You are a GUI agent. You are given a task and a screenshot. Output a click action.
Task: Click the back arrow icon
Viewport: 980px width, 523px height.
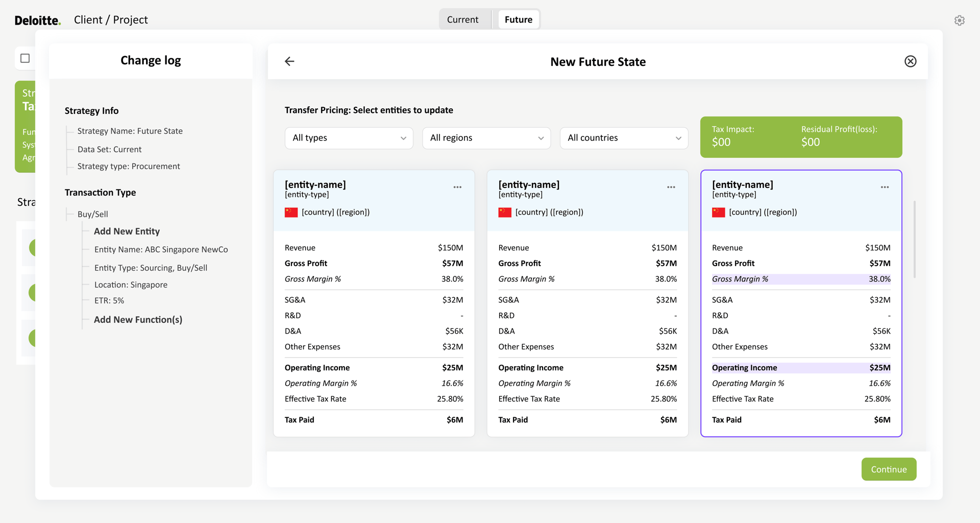click(289, 61)
